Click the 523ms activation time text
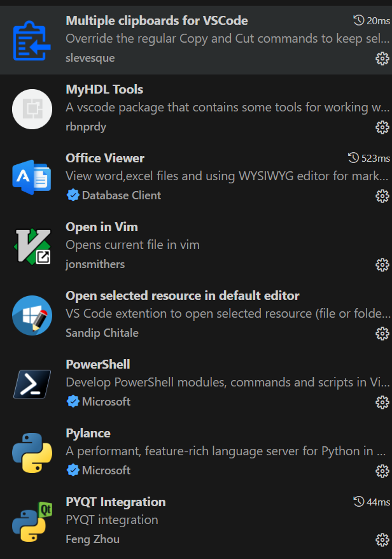392x559 pixels. [376, 159]
